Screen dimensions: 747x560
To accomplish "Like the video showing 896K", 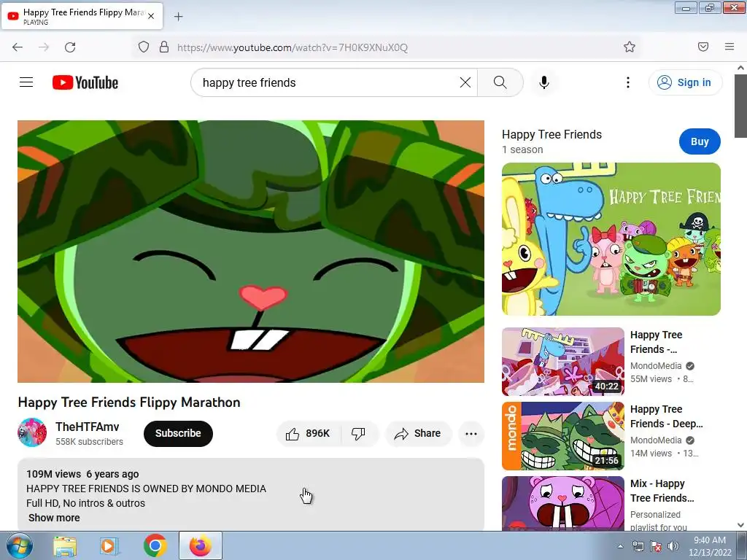I will [x=309, y=433].
